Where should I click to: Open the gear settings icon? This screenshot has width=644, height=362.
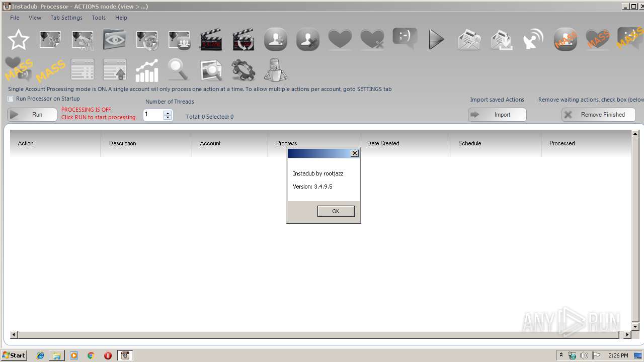coord(244,69)
